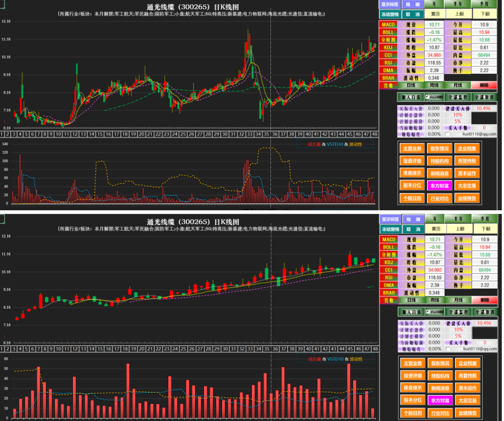Toggle the 自动刷新 checkbox in the lower panel
This screenshot has width=504, height=421.
coord(428,312)
